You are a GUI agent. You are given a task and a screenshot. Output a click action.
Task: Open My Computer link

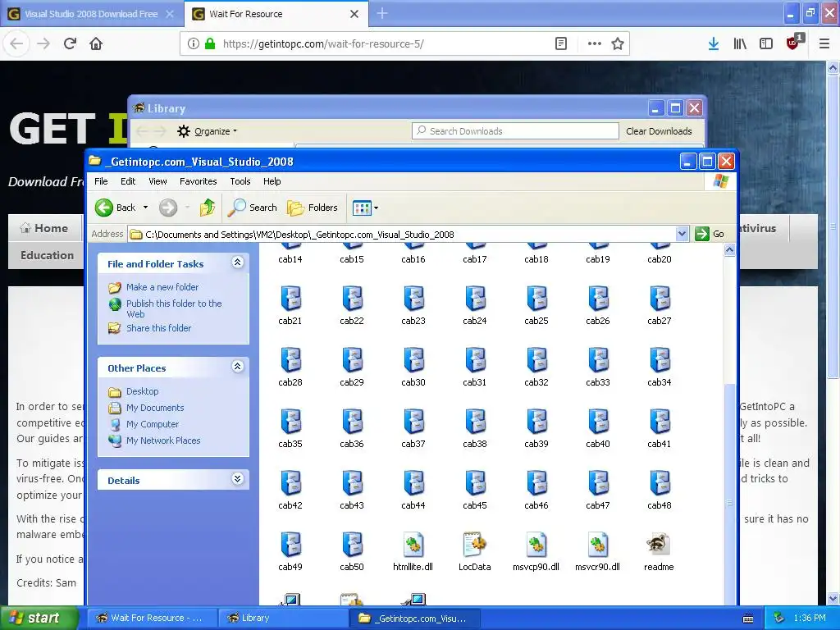point(152,424)
